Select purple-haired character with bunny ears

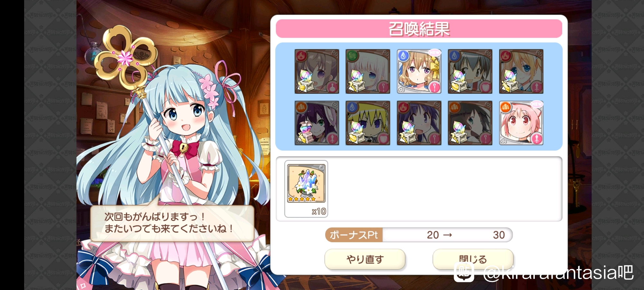tap(317, 123)
